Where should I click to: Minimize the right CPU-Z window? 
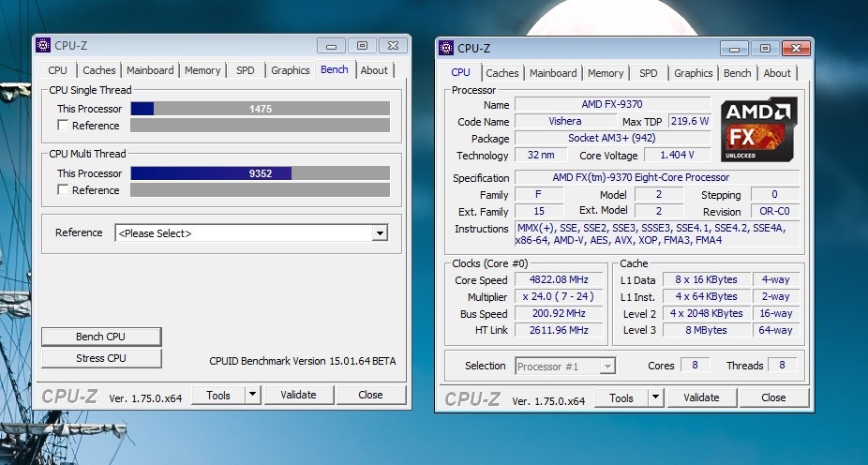click(734, 49)
